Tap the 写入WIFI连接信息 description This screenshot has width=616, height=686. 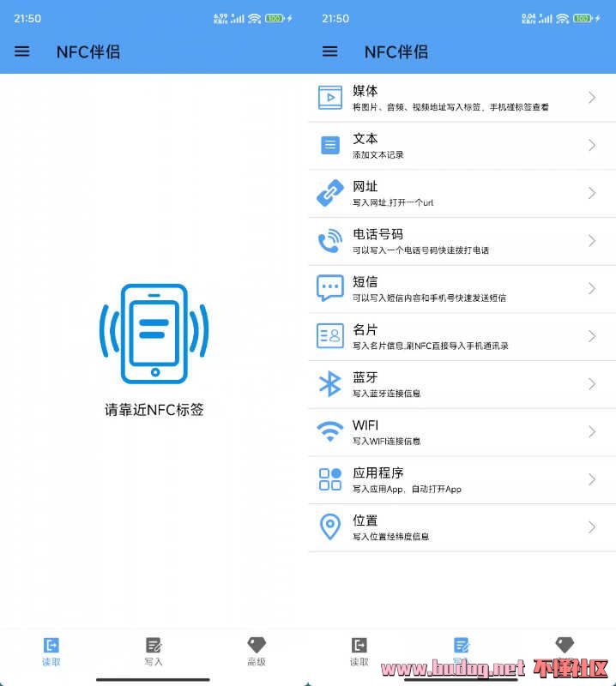387,441
